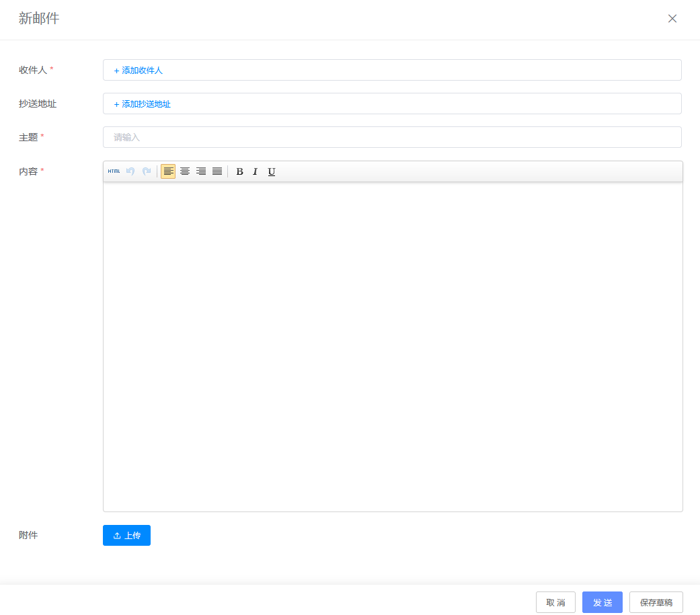Click the 取消 cancel button
This screenshot has height=615, width=700.
(x=555, y=602)
